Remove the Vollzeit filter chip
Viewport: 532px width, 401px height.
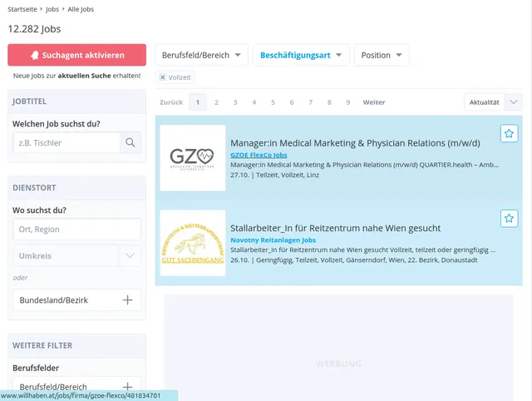click(163, 77)
